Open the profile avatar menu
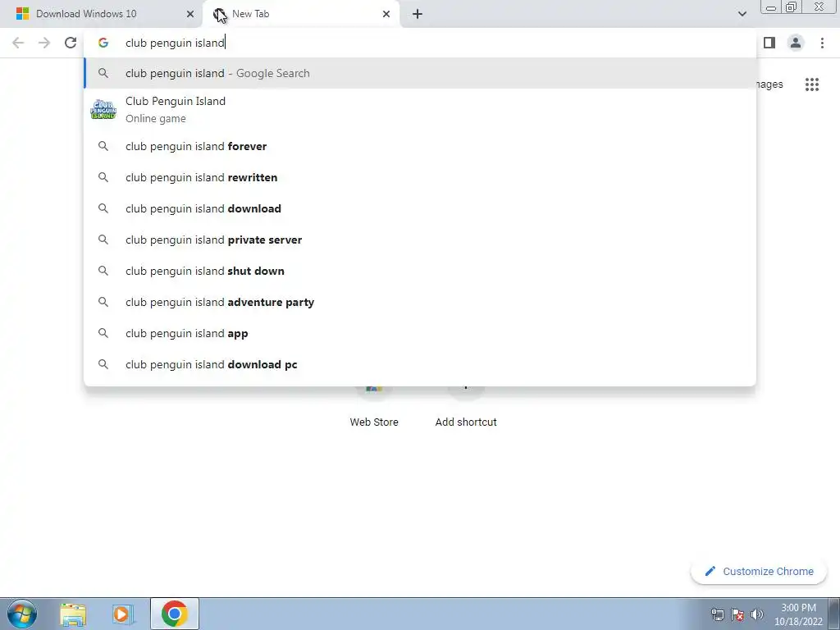840x630 pixels. [796, 43]
